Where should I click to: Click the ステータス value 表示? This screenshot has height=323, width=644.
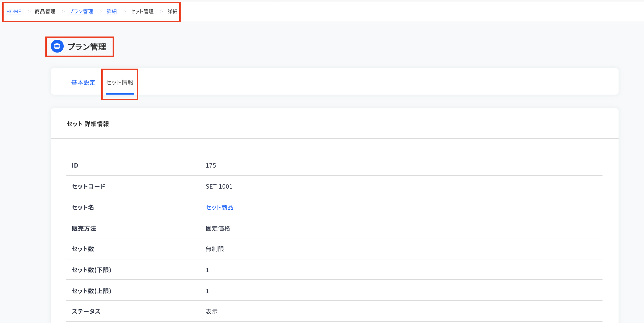(212, 311)
